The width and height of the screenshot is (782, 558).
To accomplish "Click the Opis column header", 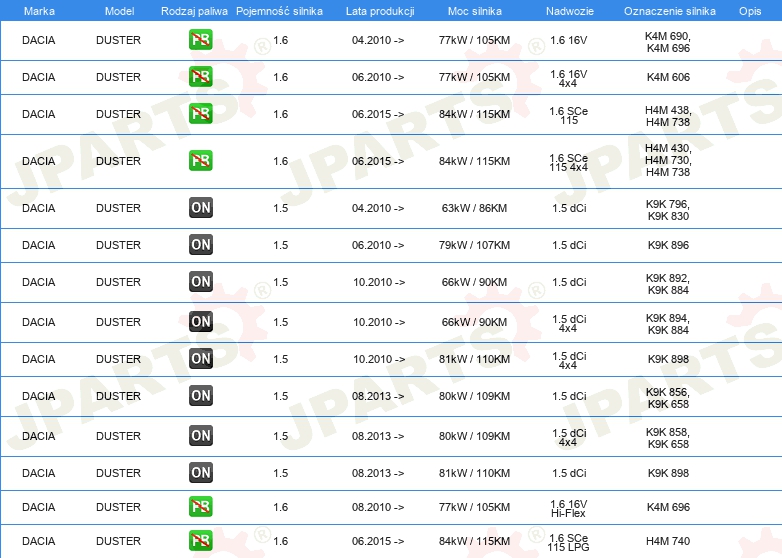I will pos(750,11).
